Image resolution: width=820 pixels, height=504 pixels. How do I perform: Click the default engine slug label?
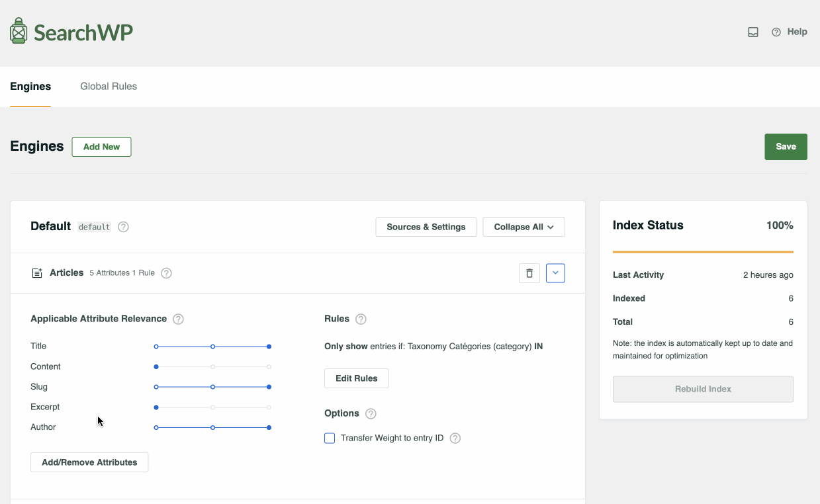click(x=94, y=227)
